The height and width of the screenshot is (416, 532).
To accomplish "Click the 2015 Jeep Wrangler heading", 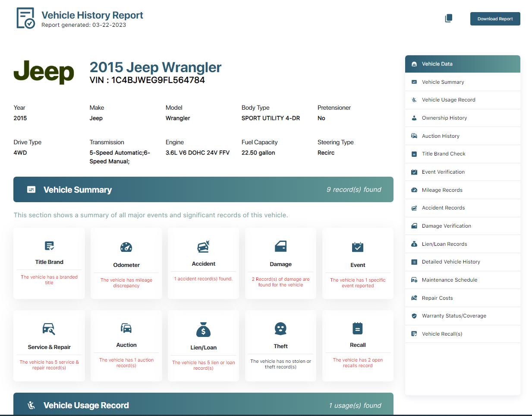I will [x=155, y=67].
